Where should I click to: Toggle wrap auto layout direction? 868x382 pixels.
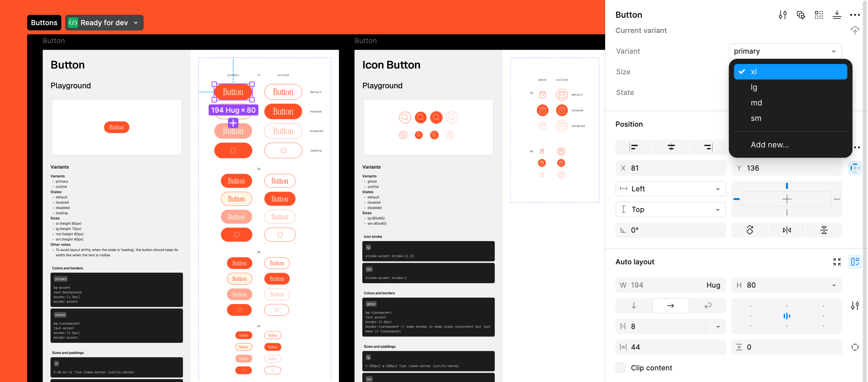pos(708,305)
